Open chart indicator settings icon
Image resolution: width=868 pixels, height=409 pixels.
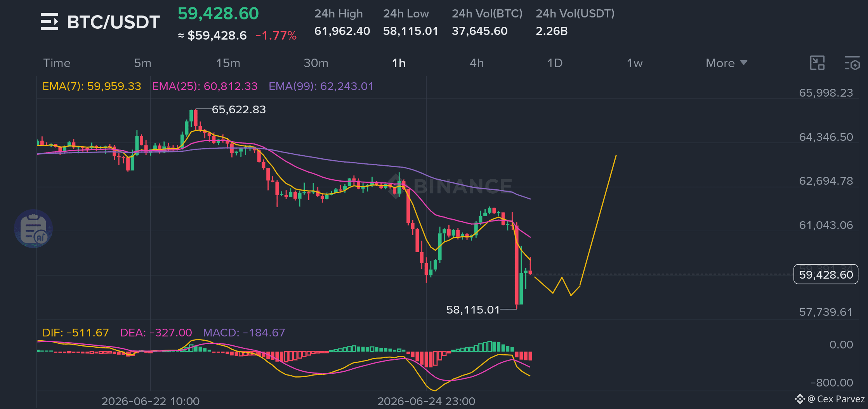[x=852, y=63]
